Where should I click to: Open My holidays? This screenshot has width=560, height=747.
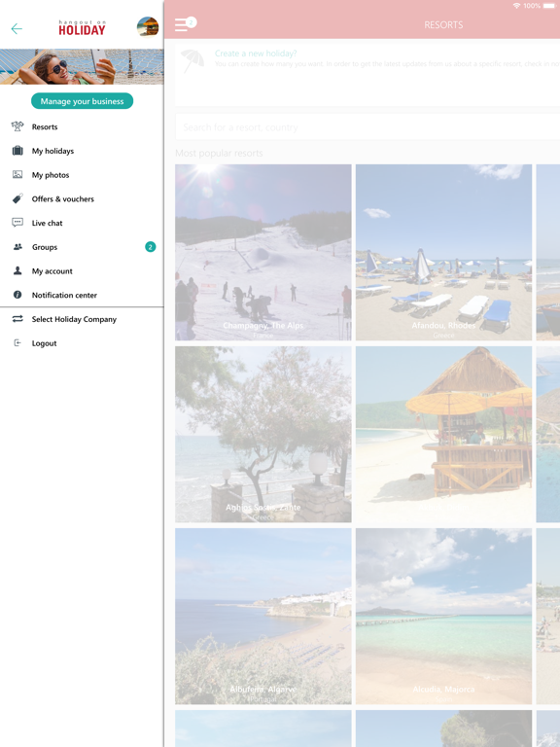pyautogui.click(x=52, y=151)
